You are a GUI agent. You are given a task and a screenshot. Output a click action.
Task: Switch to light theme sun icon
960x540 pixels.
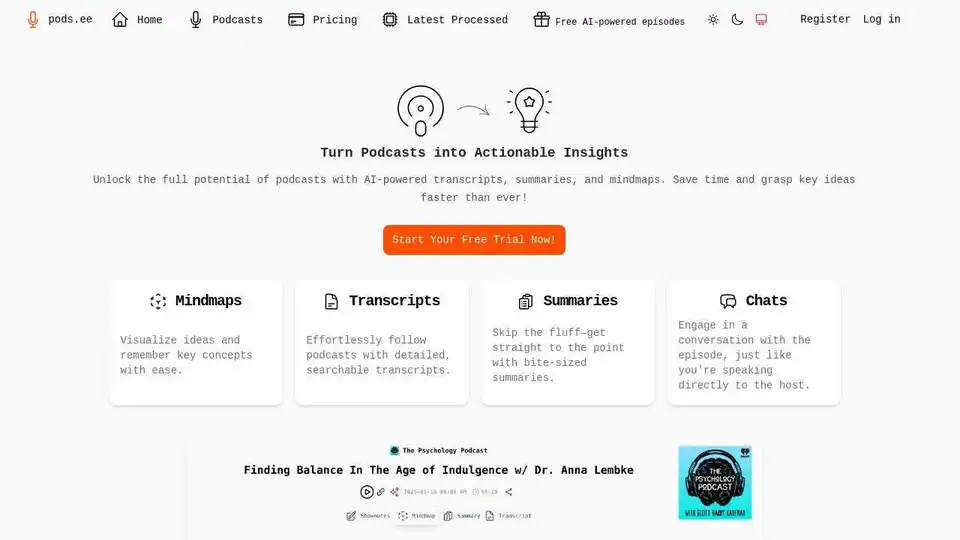713,20
